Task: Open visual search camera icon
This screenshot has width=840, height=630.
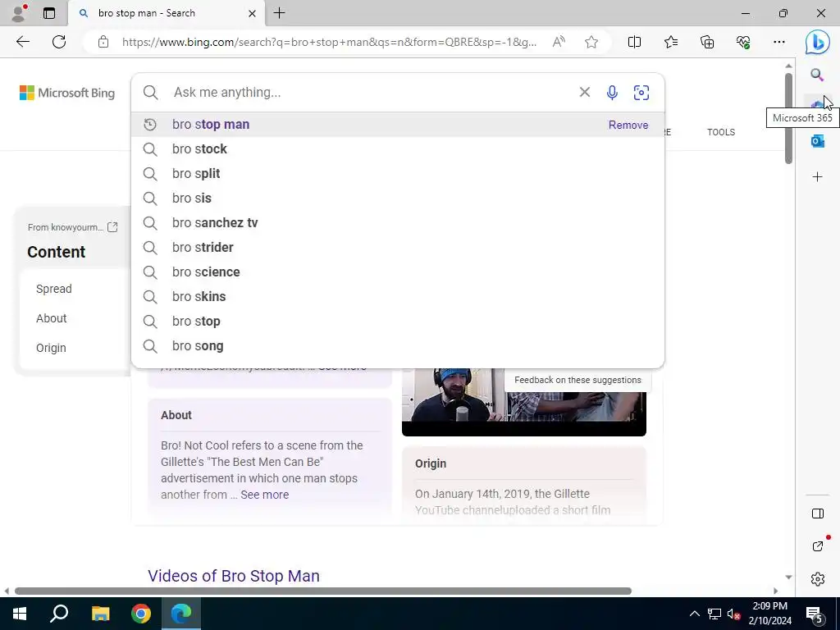Action: (641, 93)
